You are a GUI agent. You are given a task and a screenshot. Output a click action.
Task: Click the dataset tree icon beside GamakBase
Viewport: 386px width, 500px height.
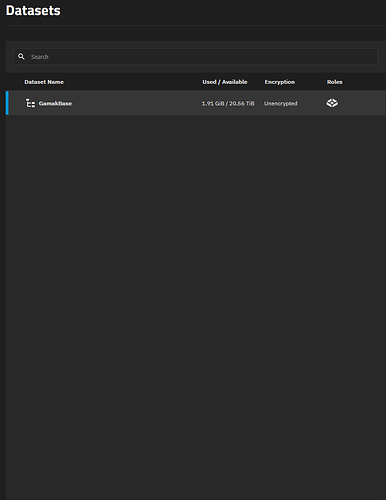[30, 103]
